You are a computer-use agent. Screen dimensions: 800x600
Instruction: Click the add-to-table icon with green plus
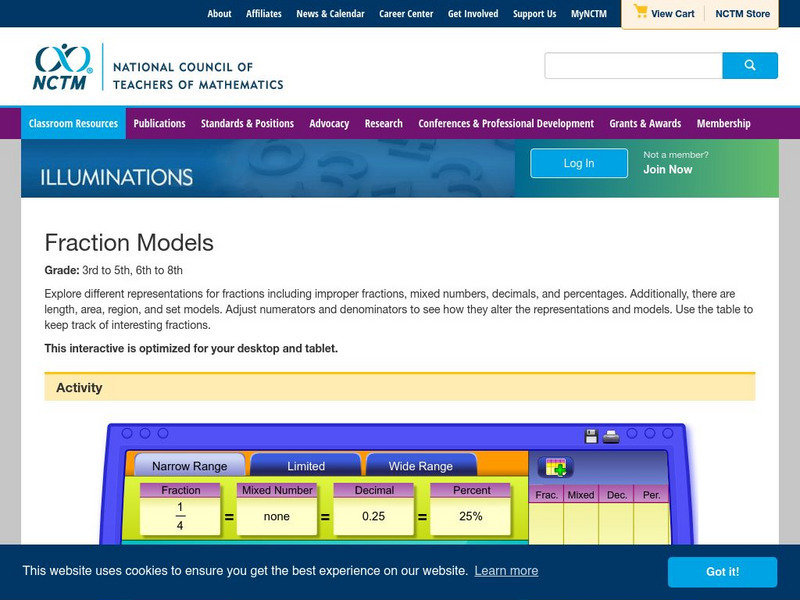click(x=556, y=466)
